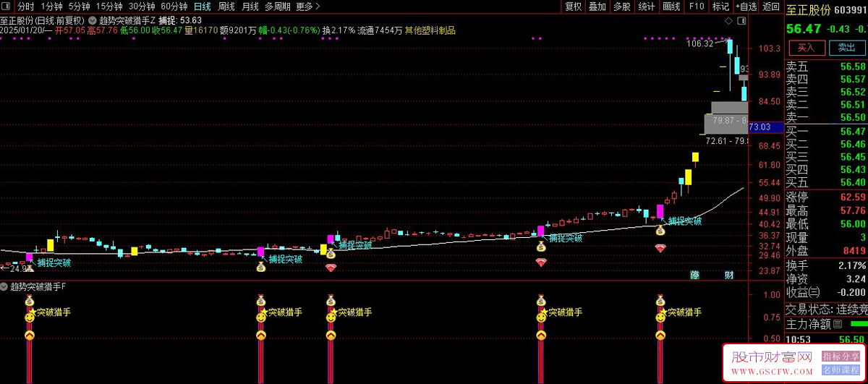Image resolution: width=868 pixels, height=384 pixels.
Task: Select the 买五 56.40 order row
Action: coord(826,182)
